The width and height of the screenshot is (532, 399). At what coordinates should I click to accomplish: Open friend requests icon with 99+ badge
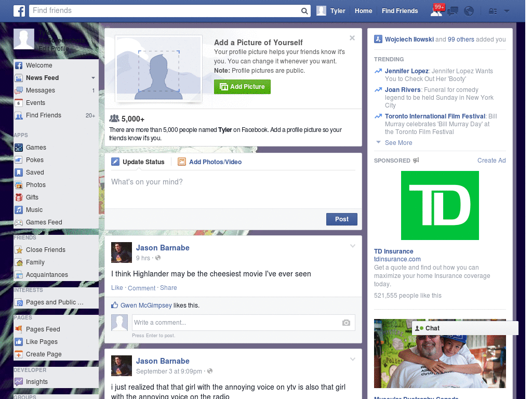click(x=436, y=11)
